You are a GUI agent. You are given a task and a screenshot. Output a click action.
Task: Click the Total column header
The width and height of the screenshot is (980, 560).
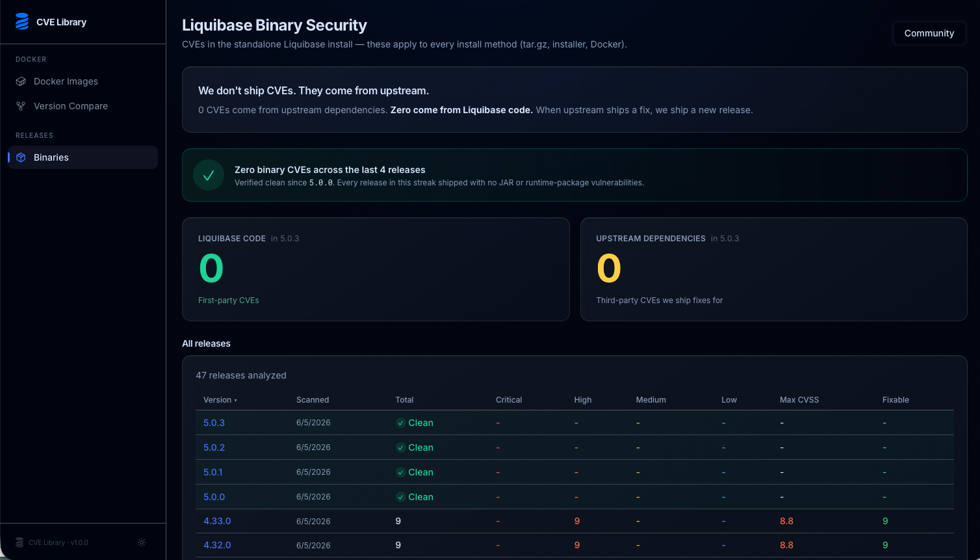[x=404, y=400]
